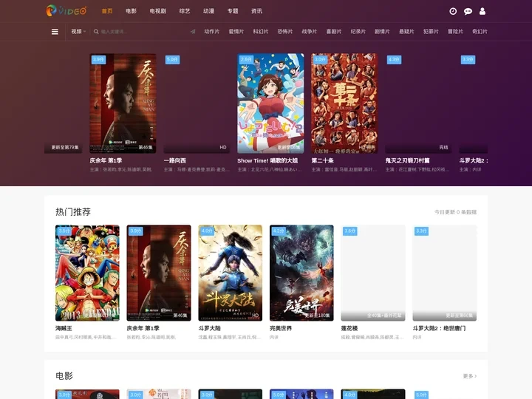
Task: Select the 科幻片 genre link
Action: coord(261,32)
